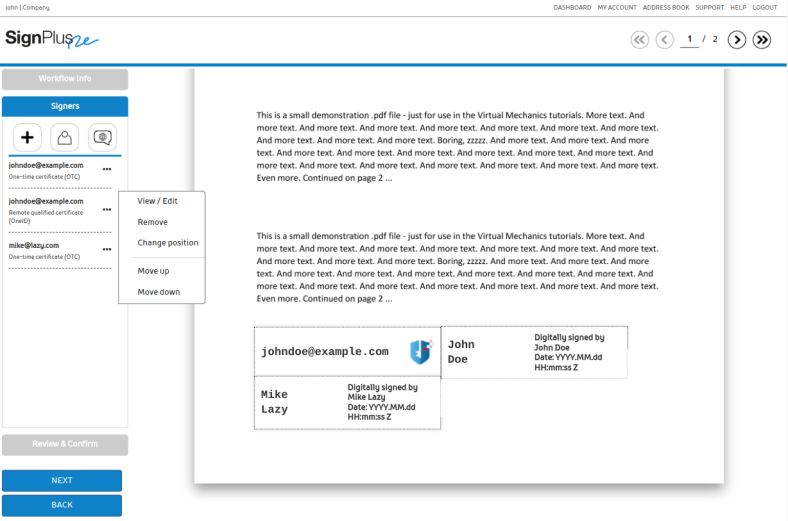Image resolution: width=788 pixels, height=521 pixels.
Task: Open the options menu for mike@lazy.com
Action: 106,249
